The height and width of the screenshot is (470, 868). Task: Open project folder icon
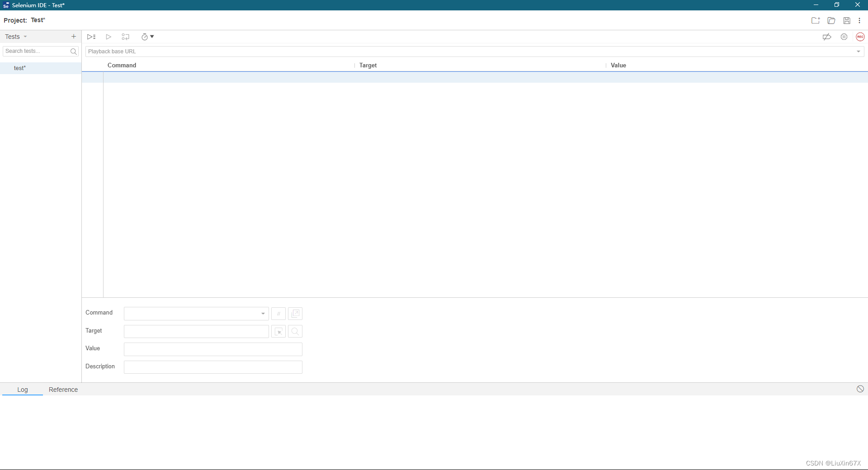[x=831, y=20]
